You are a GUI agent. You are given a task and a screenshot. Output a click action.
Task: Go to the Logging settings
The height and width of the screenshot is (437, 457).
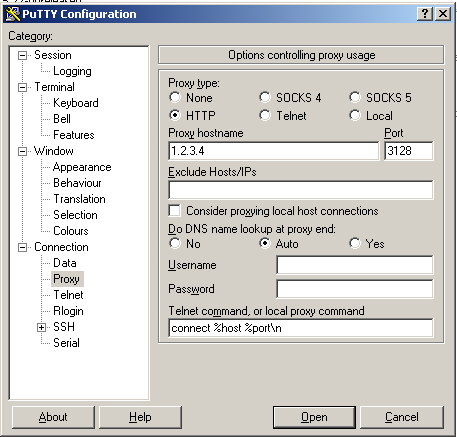pyautogui.click(x=72, y=71)
